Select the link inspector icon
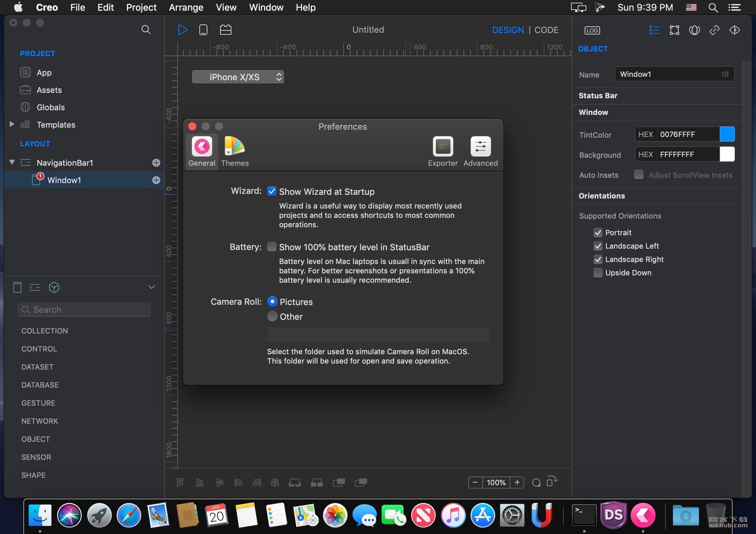 coord(714,30)
